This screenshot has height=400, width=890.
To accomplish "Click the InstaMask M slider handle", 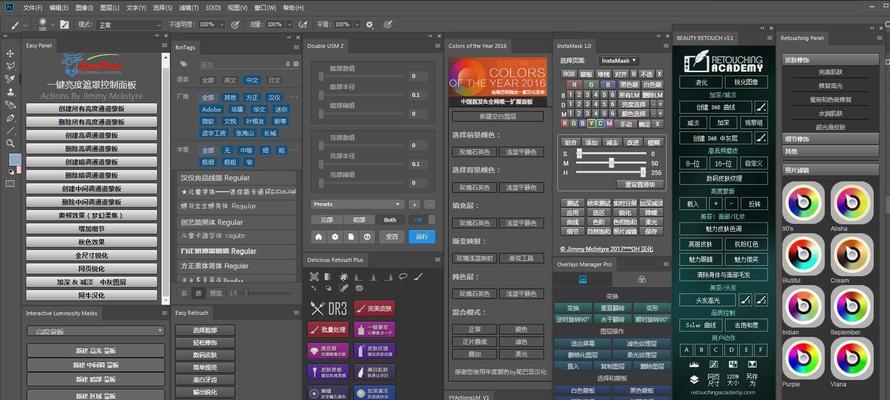I will (611, 163).
